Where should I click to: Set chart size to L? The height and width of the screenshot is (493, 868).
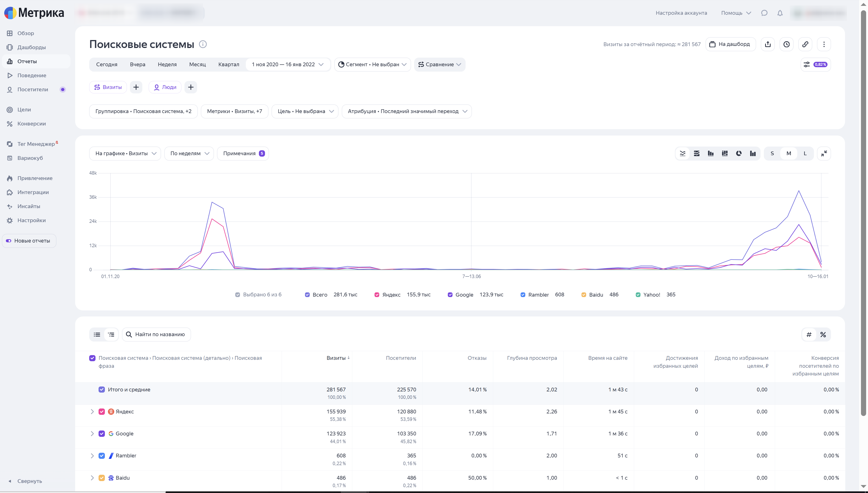pos(805,153)
